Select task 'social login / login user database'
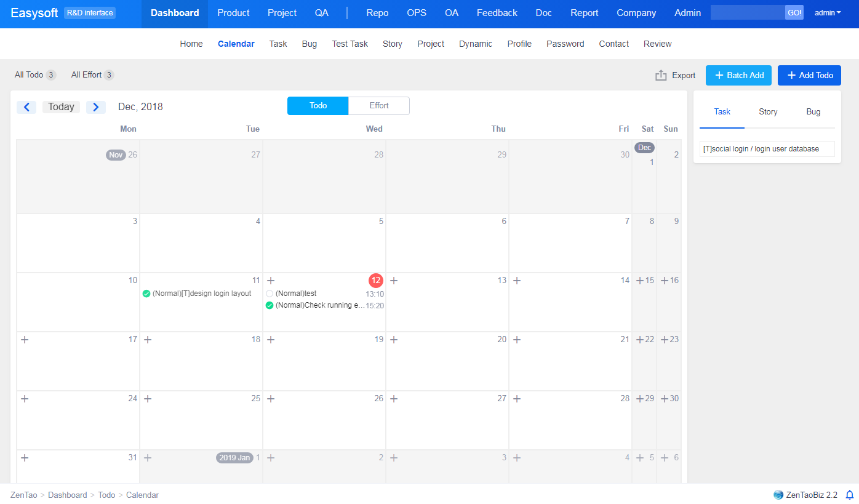The height and width of the screenshot is (504, 859). [x=767, y=149]
